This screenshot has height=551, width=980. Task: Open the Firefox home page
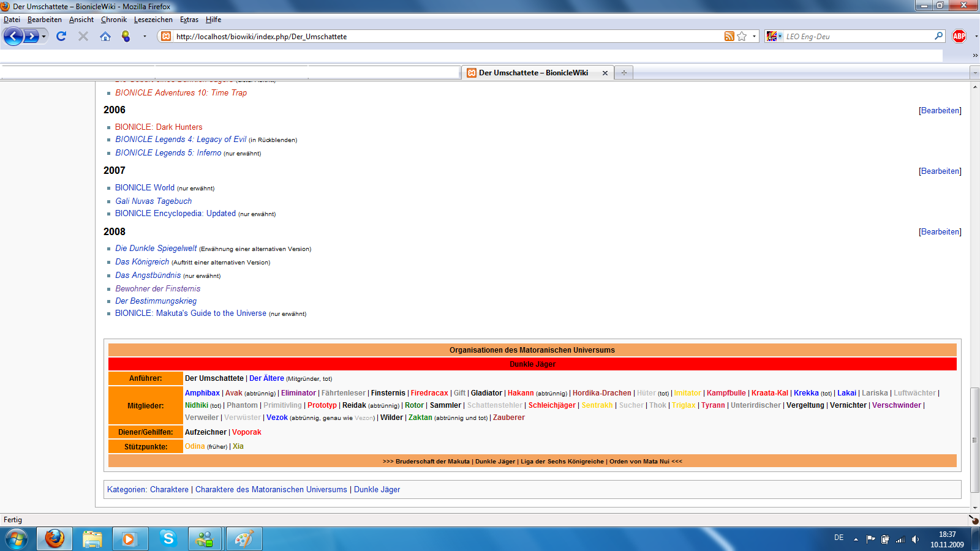coord(105,36)
